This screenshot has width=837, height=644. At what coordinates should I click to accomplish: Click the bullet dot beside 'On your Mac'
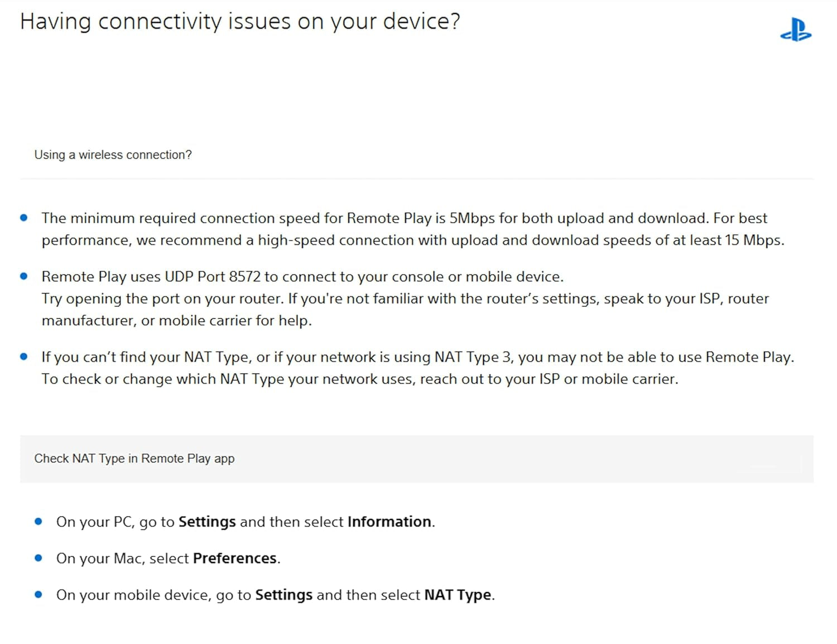pyautogui.click(x=39, y=558)
